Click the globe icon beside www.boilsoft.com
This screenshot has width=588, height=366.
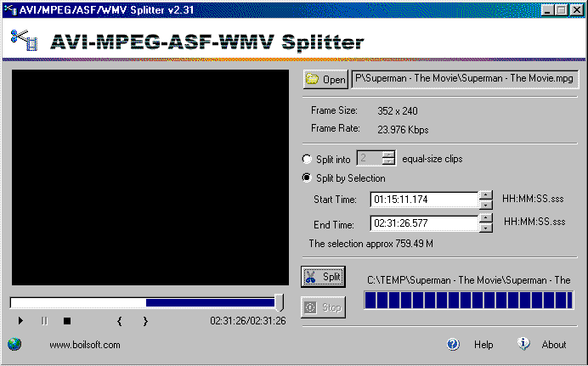pos(14,345)
